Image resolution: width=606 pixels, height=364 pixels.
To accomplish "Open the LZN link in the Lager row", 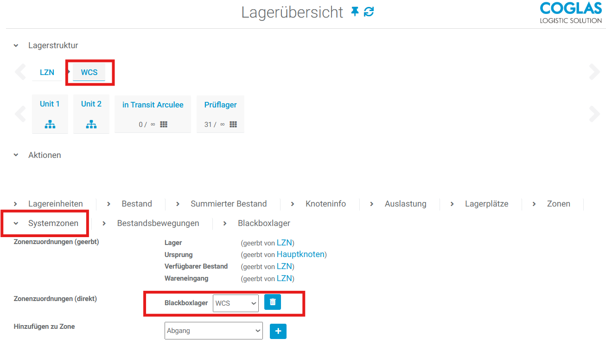I will click(x=284, y=243).
